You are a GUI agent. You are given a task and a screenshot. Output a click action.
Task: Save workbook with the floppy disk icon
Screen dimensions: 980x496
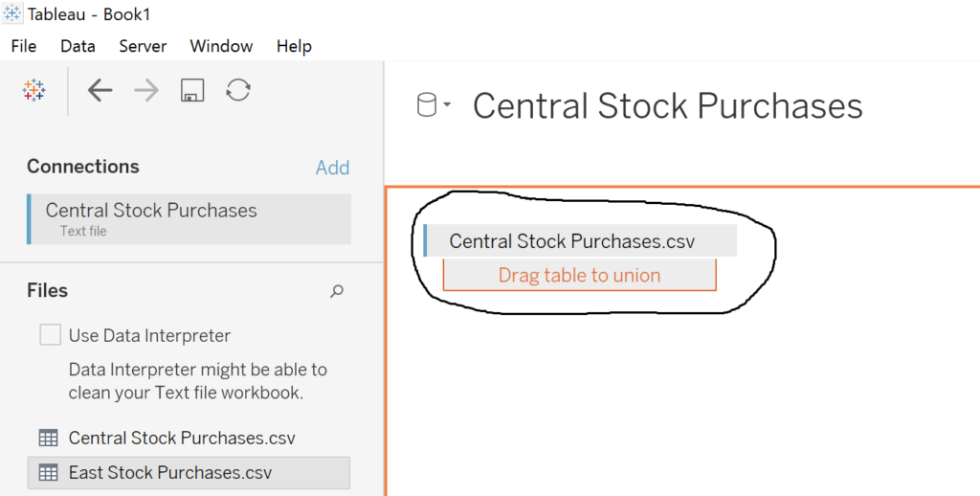coord(191,91)
